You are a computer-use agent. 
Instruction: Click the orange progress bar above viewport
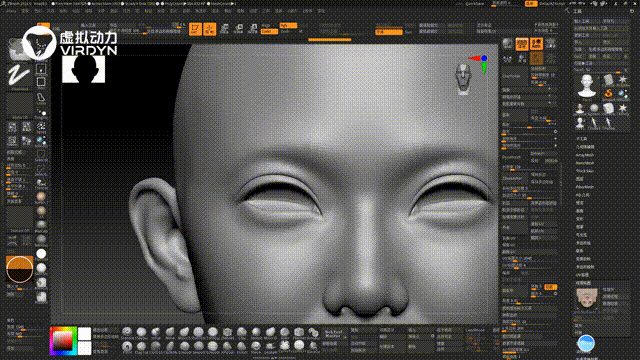(x=329, y=40)
